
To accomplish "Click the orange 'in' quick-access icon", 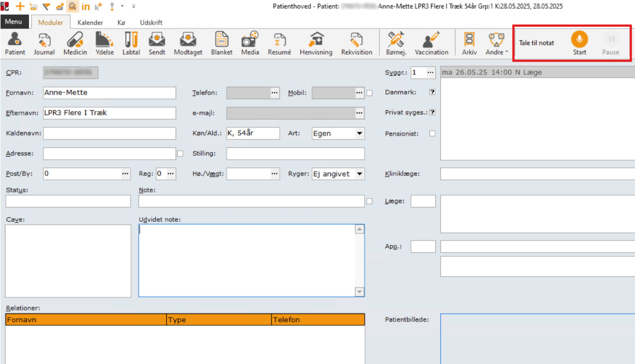I will pyautogui.click(x=85, y=7).
